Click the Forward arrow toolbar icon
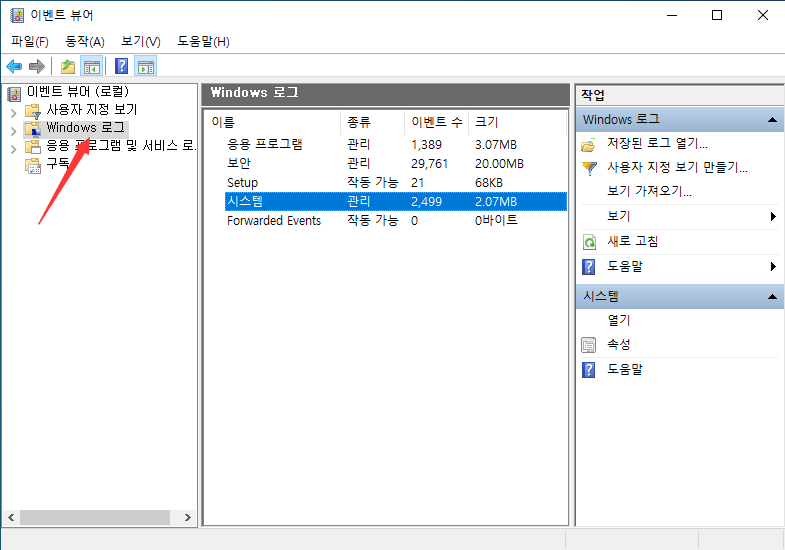 (x=37, y=66)
